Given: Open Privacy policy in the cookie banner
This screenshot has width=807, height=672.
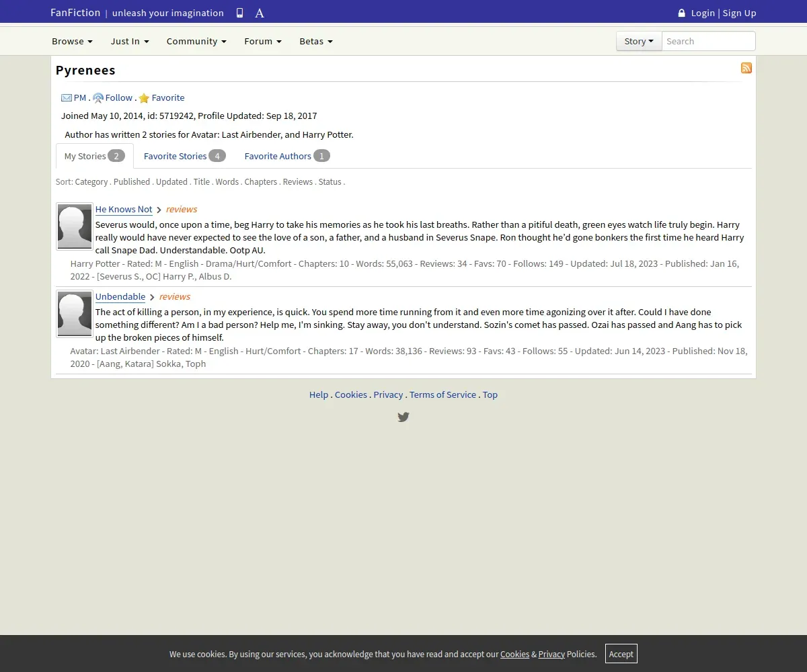Looking at the screenshot, I should [551, 654].
